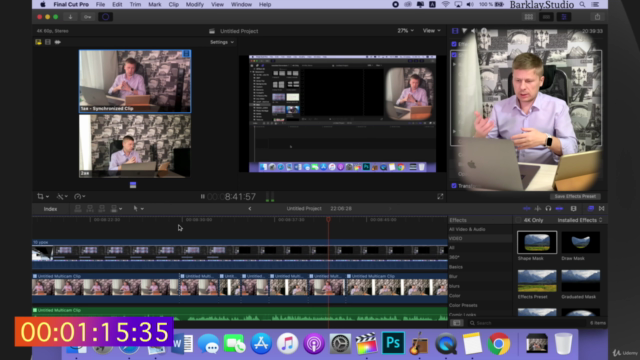
Task: Open the Effects browser icon
Action: tap(591, 209)
